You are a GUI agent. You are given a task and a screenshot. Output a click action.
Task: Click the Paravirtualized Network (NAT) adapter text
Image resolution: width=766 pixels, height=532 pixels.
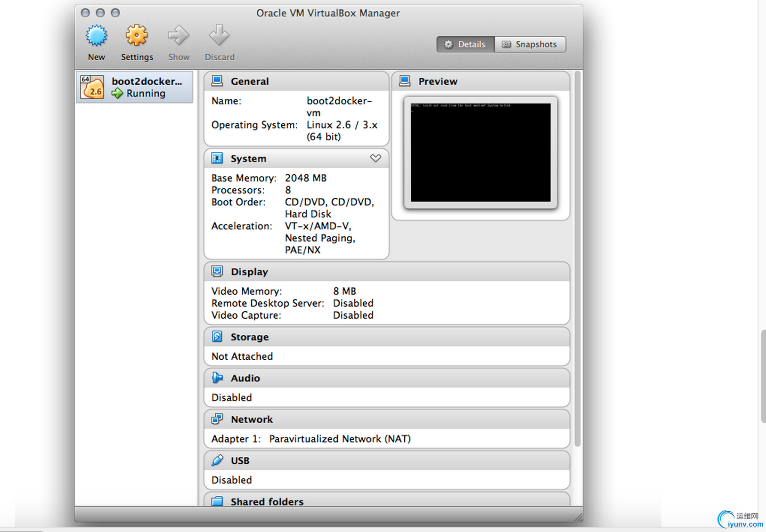[x=340, y=439]
